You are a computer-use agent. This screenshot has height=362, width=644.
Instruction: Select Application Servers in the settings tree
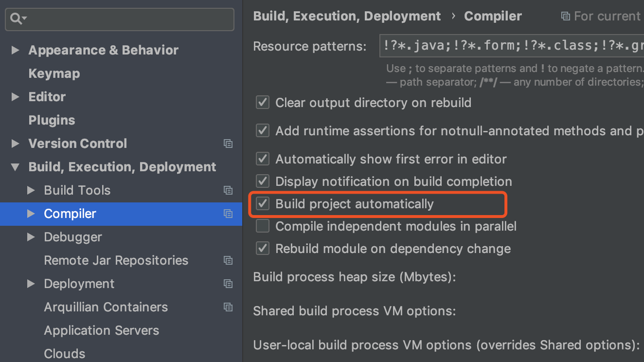tap(101, 330)
